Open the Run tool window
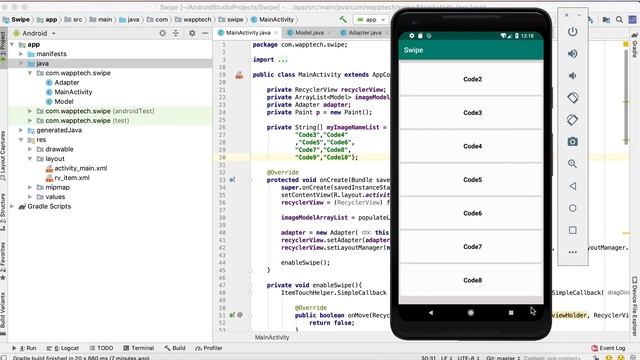 [24, 348]
